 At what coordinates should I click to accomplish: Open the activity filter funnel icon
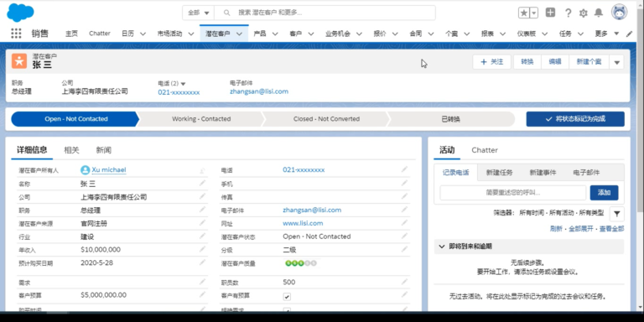click(x=617, y=214)
